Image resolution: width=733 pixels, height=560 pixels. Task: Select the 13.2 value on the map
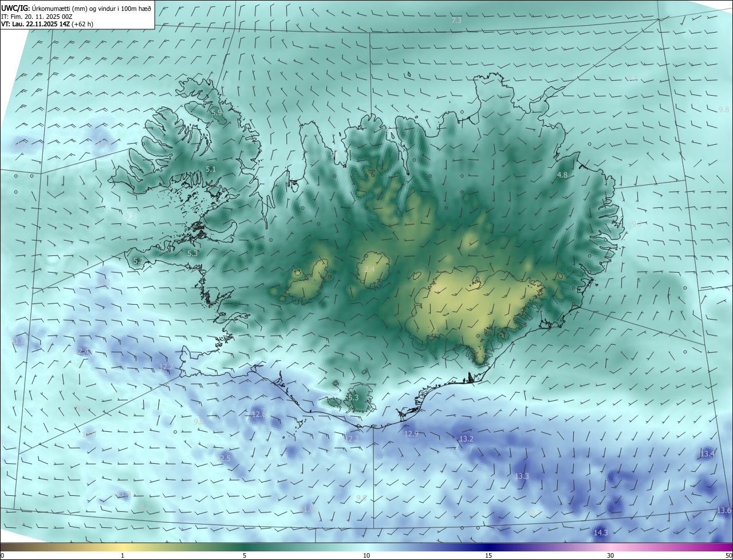pos(466,439)
